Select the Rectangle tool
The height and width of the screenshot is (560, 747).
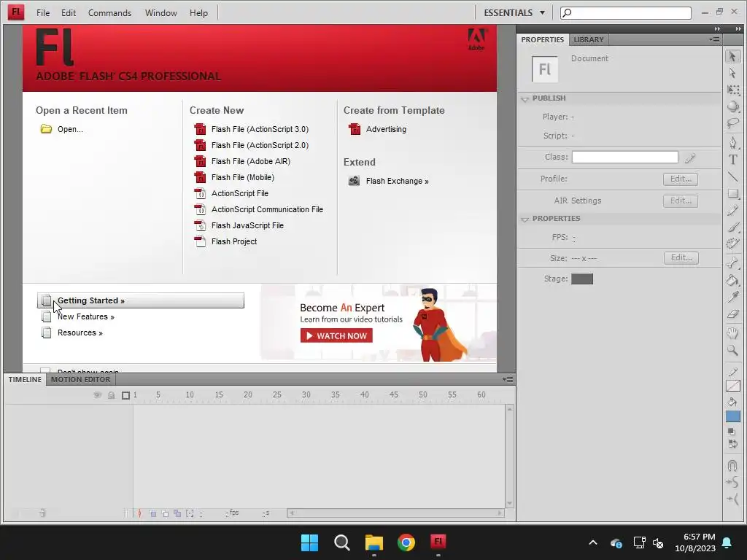coord(732,194)
